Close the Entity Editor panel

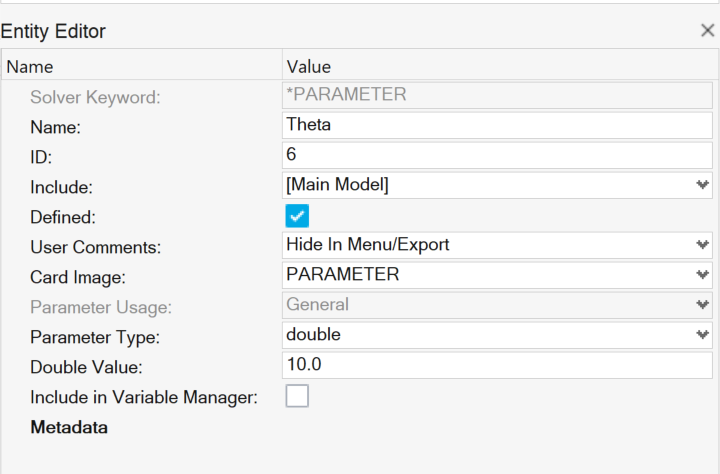[x=707, y=31]
